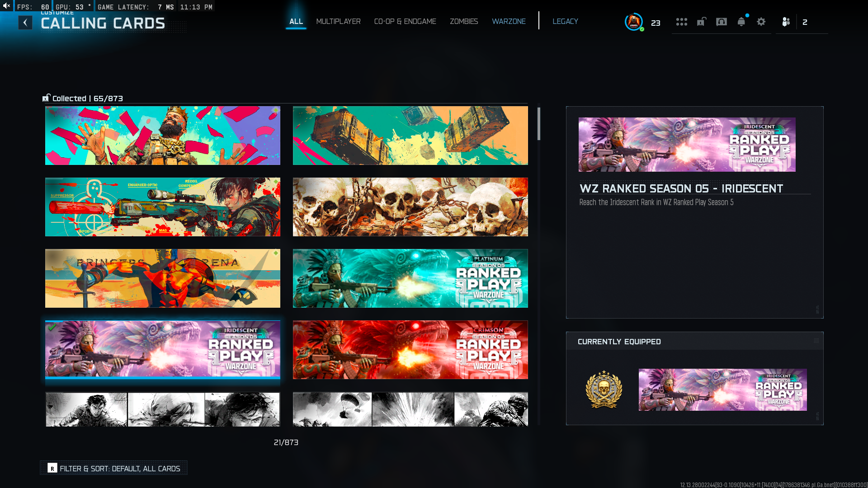
Task: Select the black-and-white manga faces card
Action: point(163,409)
